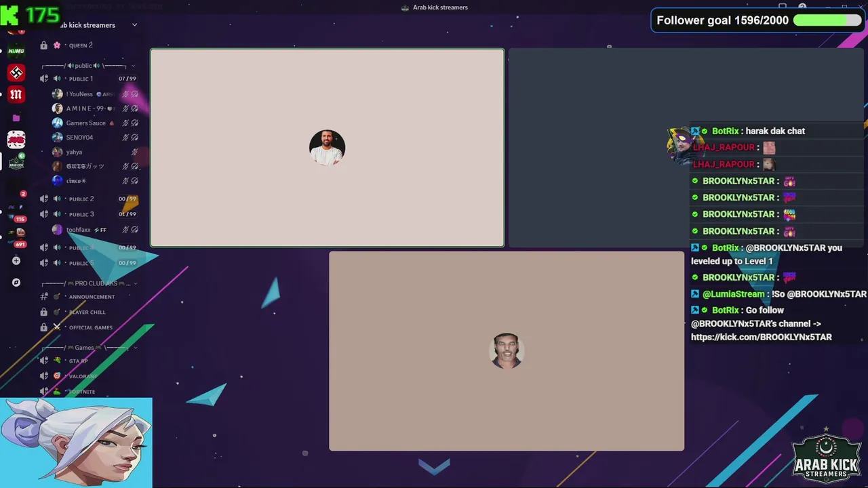Image resolution: width=868 pixels, height=488 pixels.
Task: Click the speaker icon of PUBLIC 3 channel
Action: coord(44,214)
